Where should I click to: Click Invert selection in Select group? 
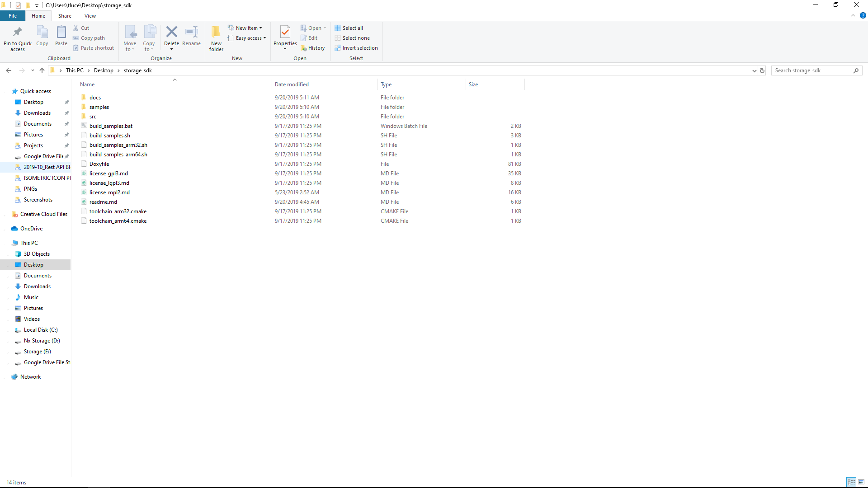click(356, 47)
